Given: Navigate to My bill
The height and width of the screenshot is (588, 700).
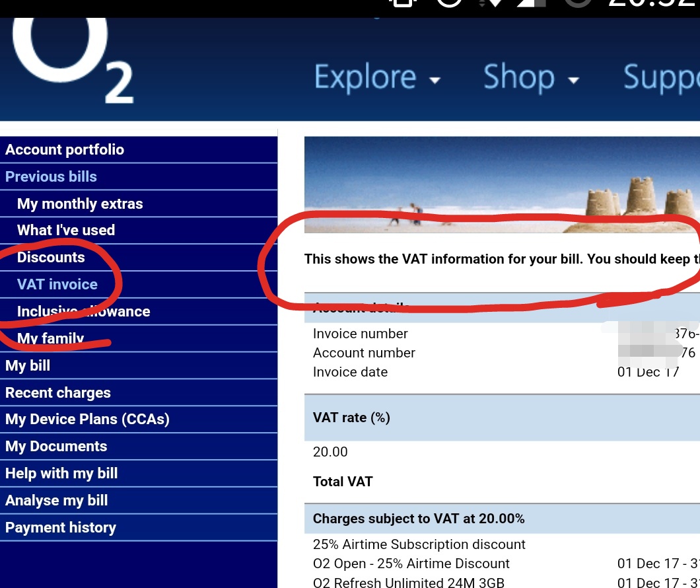Looking at the screenshot, I should [x=28, y=366].
